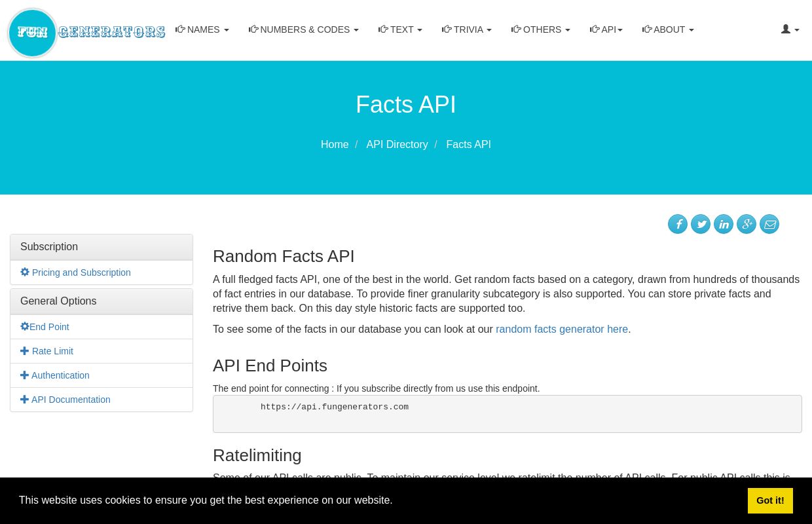812x524 pixels.
Task: Dismiss cookie notice with Got it!
Action: pos(770,500)
